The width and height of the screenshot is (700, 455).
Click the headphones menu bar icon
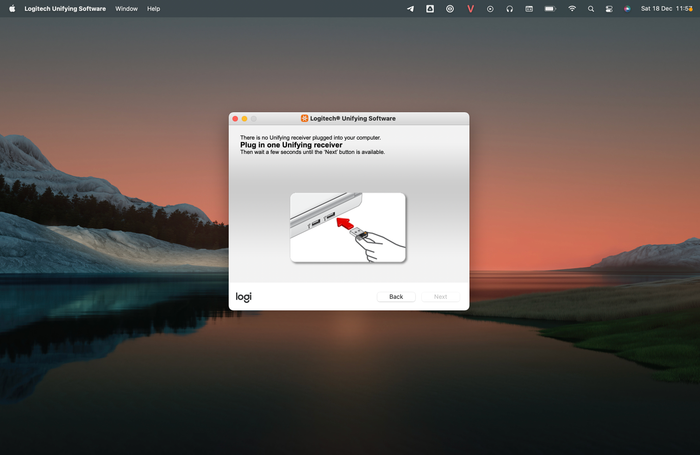[x=509, y=8]
